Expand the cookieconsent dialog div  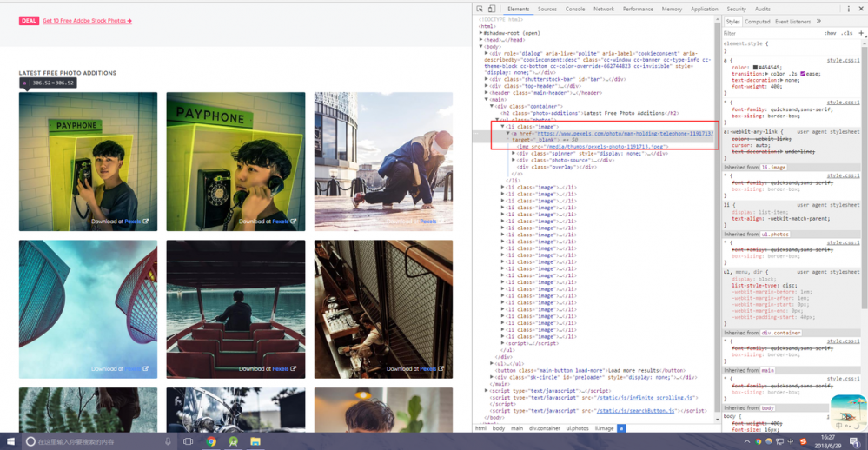click(x=487, y=53)
